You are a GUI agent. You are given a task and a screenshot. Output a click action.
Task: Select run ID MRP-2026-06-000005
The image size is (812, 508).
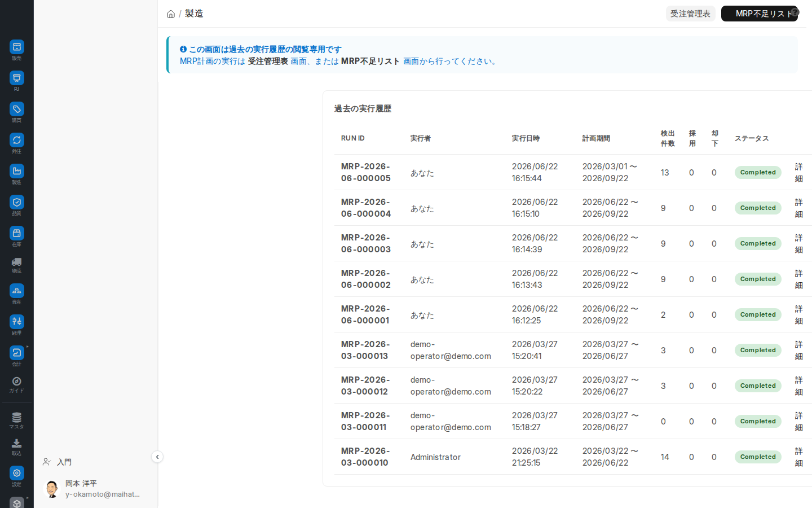[366, 172]
